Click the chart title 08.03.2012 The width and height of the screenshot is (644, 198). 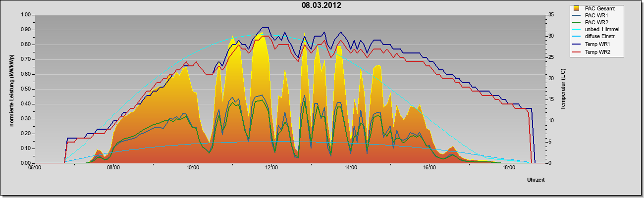click(x=322, y=5)
